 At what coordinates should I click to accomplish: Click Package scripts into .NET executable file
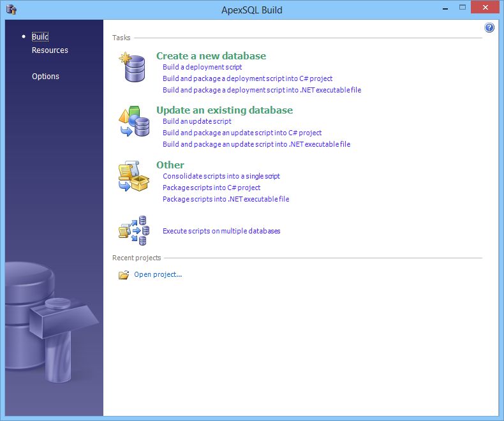coord(226,199)
